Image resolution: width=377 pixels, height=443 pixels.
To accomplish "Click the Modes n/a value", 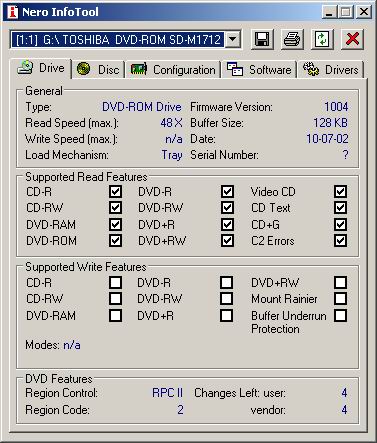I will (72, 345).
